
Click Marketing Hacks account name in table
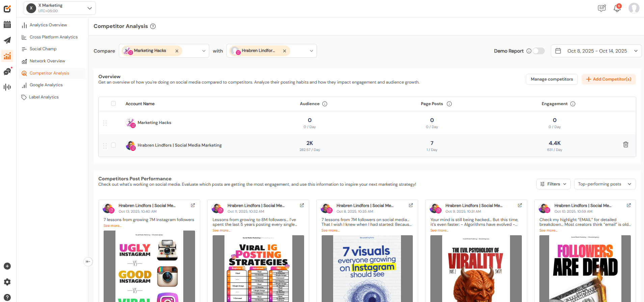(154, 123)
